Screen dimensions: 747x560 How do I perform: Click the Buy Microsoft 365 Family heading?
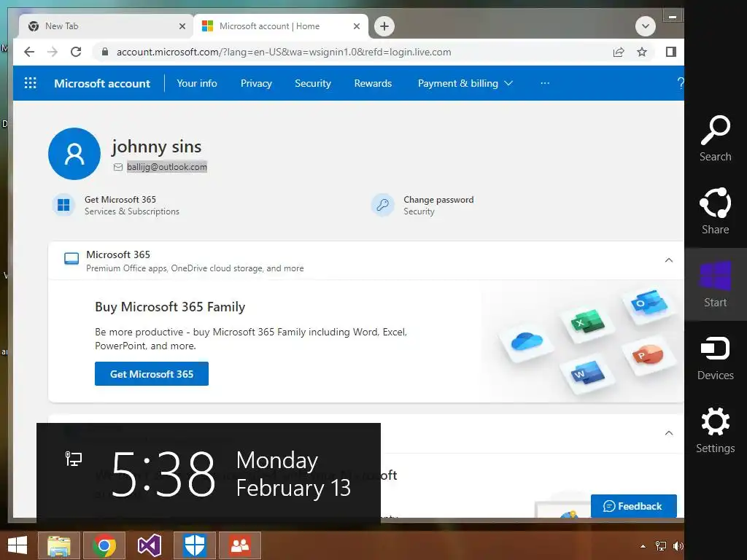tap(170, 307)
